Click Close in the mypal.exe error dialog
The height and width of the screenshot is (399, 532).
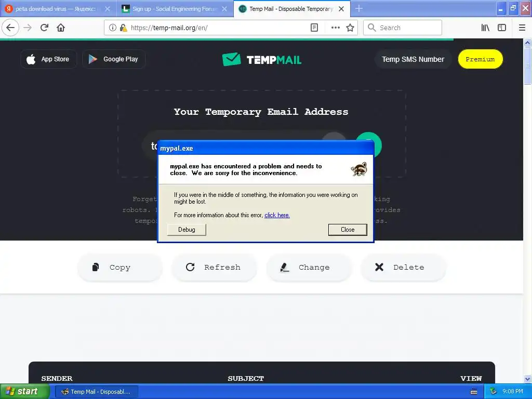point(348,230)
